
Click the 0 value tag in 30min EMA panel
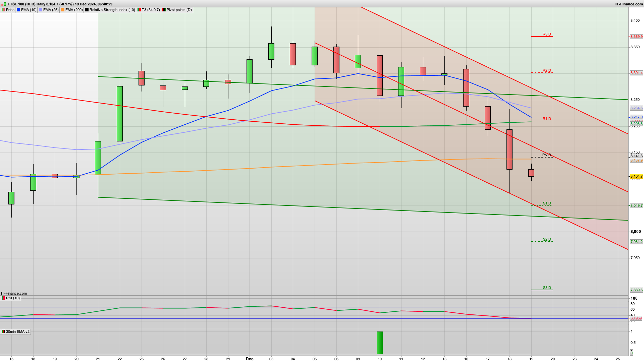tap(632, 353)
